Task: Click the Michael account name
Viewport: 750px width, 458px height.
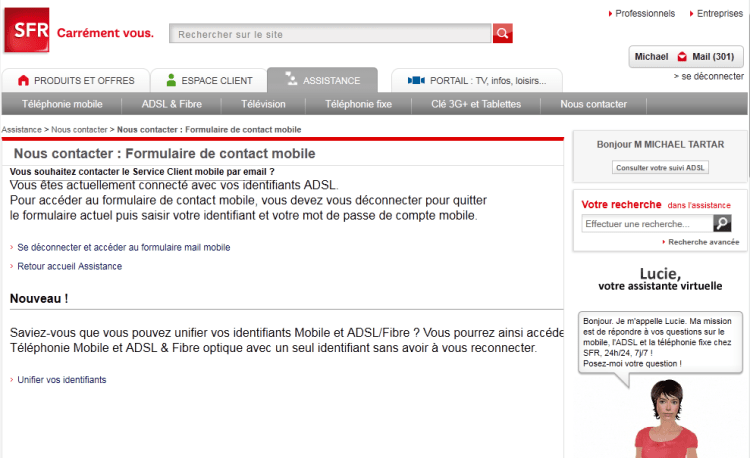Action: (651, 56)
